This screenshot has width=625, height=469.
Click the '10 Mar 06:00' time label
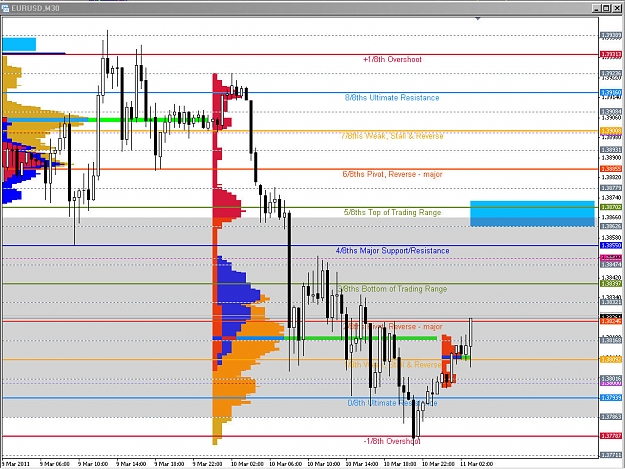(x=285, y=464)
